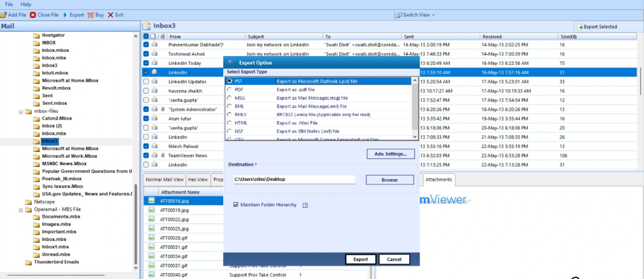The width and height of the screenshot is (644, 279).
Task: Select the Documents.mbs folder icon
Action: (x=36, y=217)
